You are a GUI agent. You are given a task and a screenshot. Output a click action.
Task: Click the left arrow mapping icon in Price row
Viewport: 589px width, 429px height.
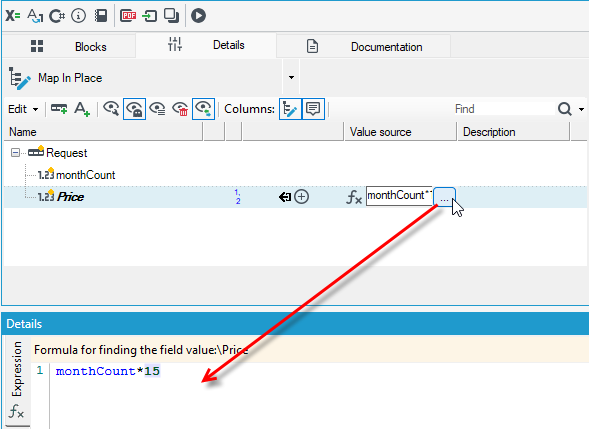(285, 197)
